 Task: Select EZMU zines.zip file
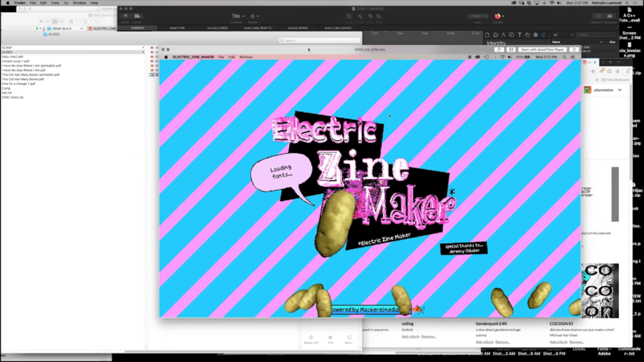[x=12, y=97]
